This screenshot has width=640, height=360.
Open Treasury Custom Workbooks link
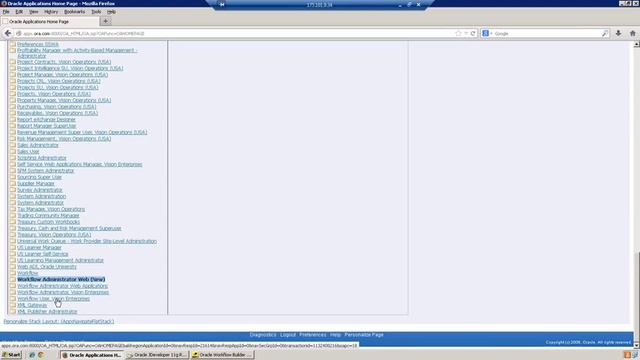[48, 222]
